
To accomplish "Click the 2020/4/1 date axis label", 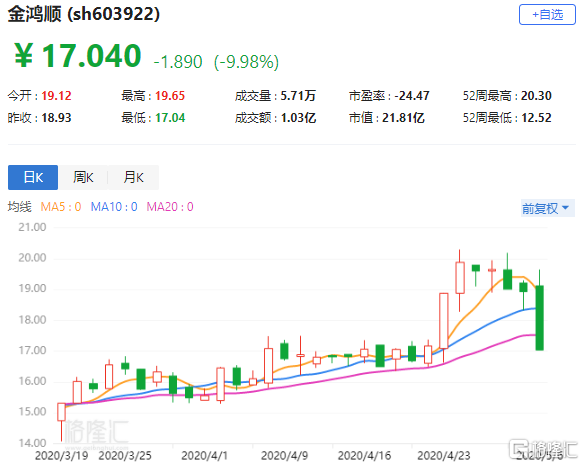I will point(204,456).
